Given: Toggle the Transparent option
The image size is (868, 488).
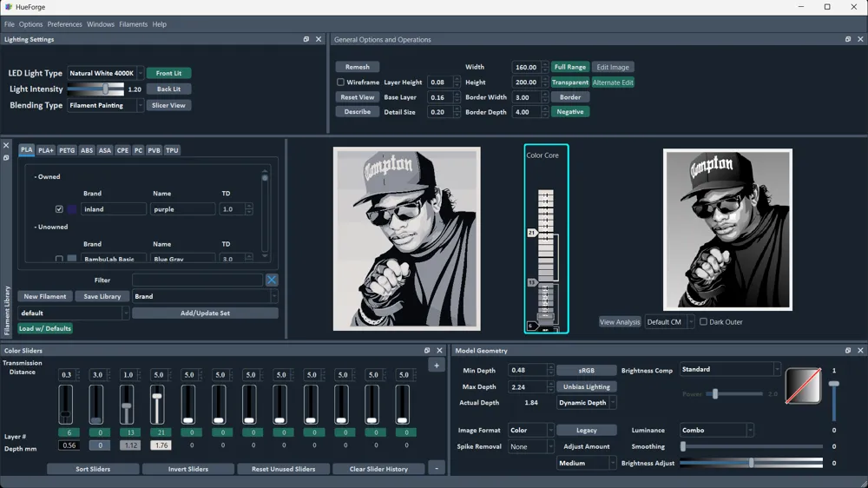Looking at the screenshot, I should point(569,82).
